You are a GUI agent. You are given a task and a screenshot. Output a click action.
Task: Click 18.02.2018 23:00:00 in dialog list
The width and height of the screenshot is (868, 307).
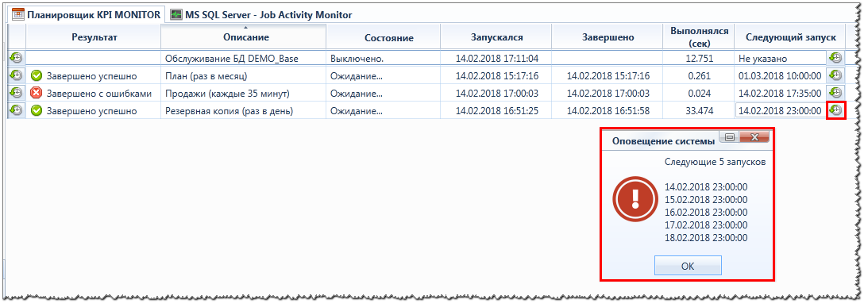point(706,238)
